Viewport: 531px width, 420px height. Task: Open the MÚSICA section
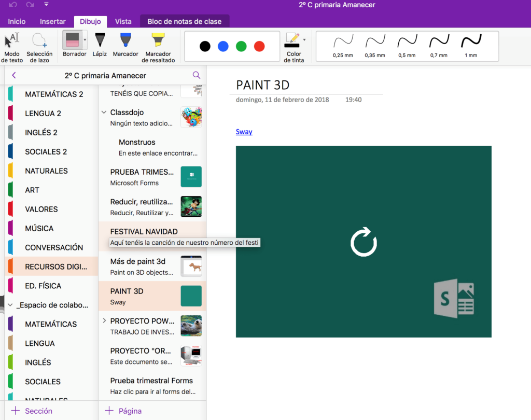(x=51, y=228)
